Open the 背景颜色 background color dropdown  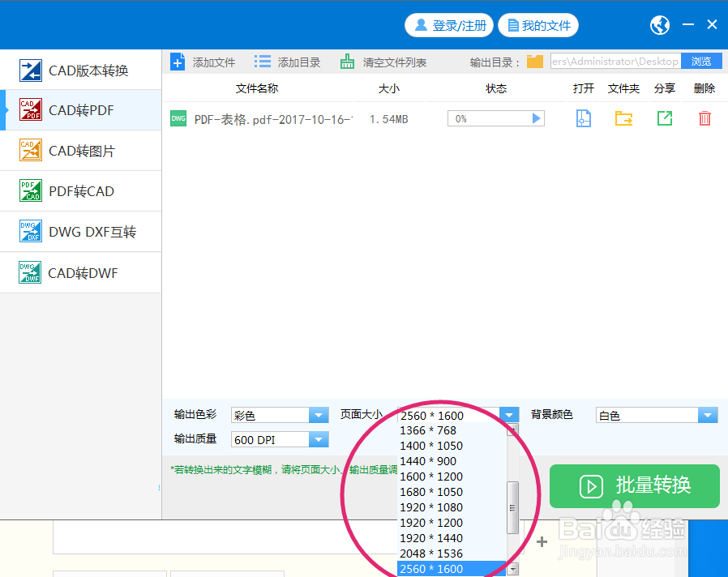click(708, 414)
